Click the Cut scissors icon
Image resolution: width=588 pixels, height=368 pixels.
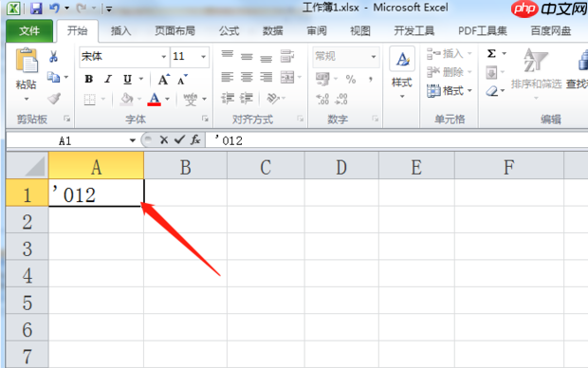pyautogui.click(x=54, y=57)
